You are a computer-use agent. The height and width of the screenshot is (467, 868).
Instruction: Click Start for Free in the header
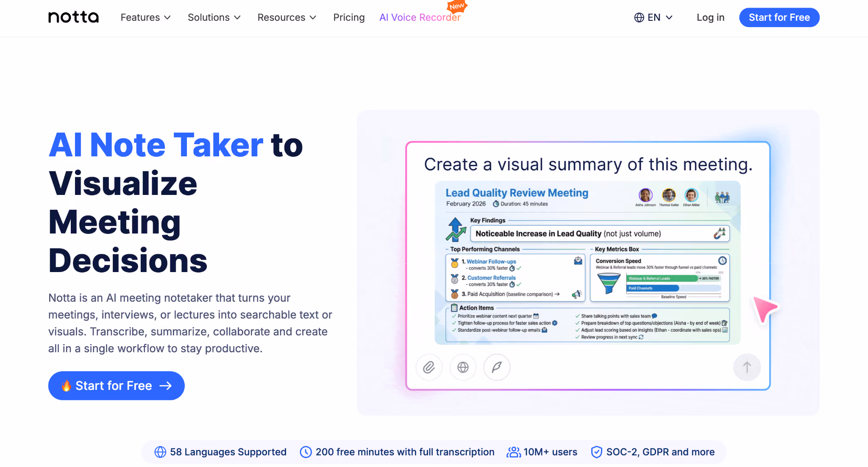(x=779, y=17)
